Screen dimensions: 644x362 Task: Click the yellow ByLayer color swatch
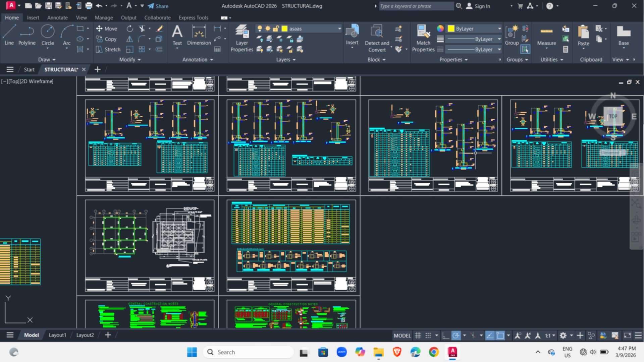(451, 29)
